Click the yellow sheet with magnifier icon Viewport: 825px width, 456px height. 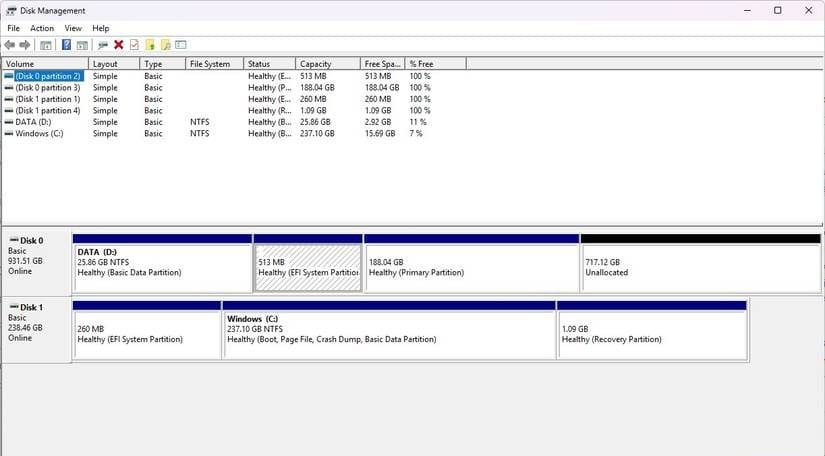(165, 45)
